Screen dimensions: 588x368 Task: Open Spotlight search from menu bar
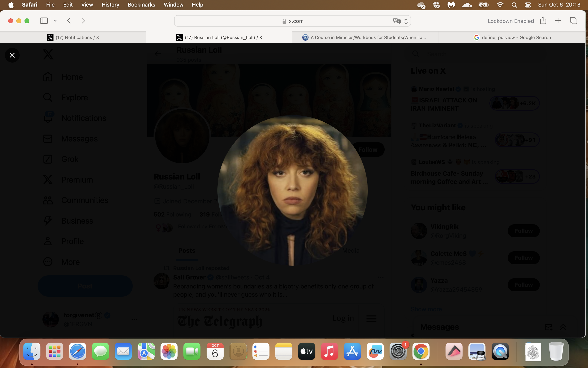(x=514, y=5)
